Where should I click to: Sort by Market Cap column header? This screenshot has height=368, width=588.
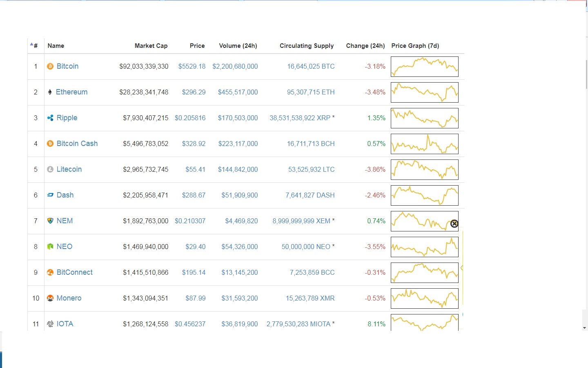tap(151, 46)
